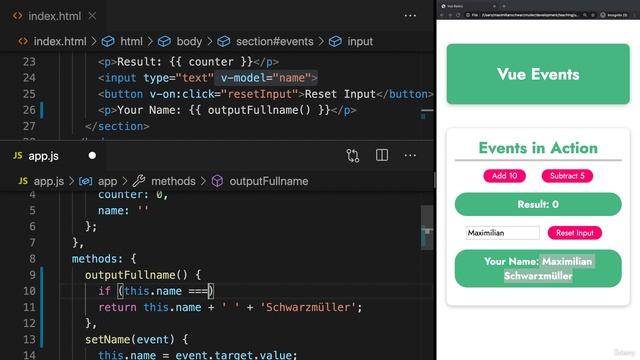
Task: Bookmark the page with the star icon
Action: pos(593,15)
